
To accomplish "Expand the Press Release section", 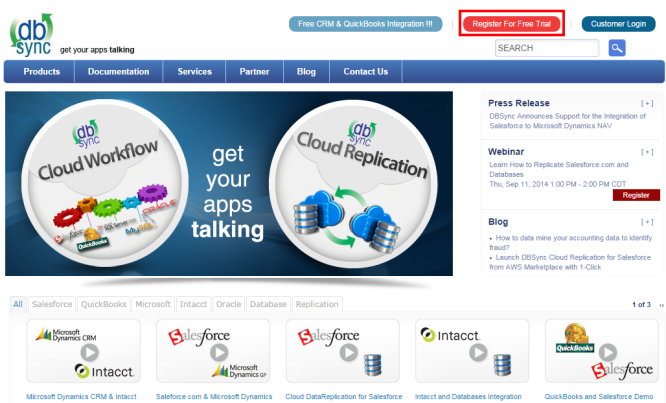I will click(647, 103).
